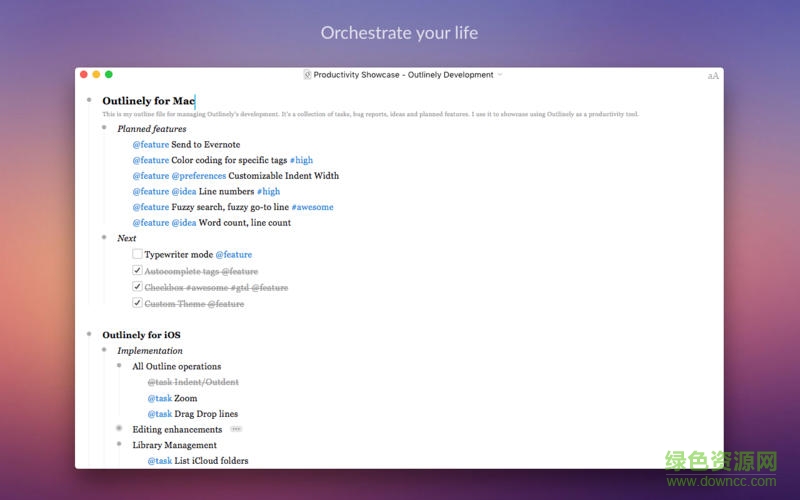Click the bullet beside Outlinely for iOS

(x=89, y=334)
